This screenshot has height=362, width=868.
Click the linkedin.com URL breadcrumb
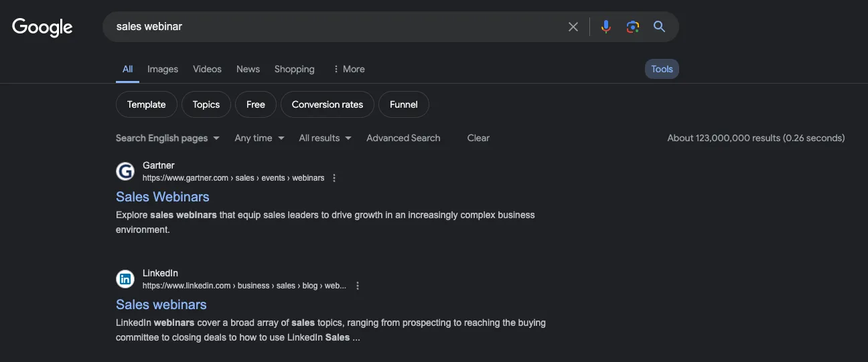tap(244, 286)
